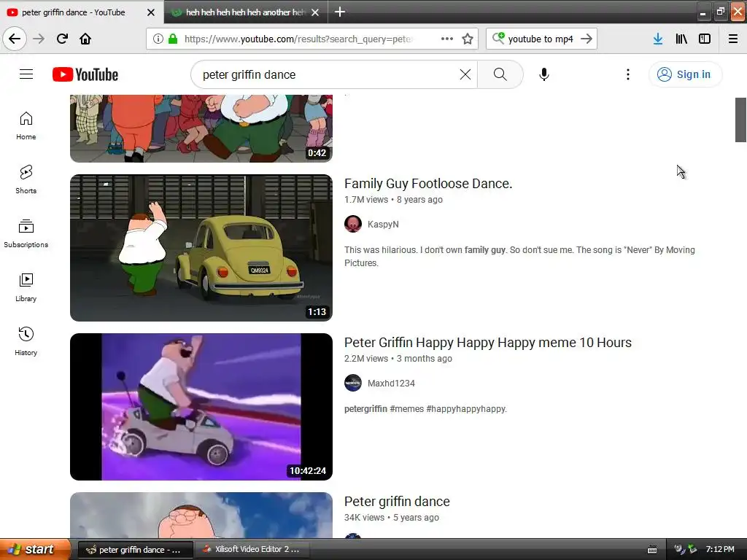Click the YouTube logo
747x560 pixels.
(85, 74)
